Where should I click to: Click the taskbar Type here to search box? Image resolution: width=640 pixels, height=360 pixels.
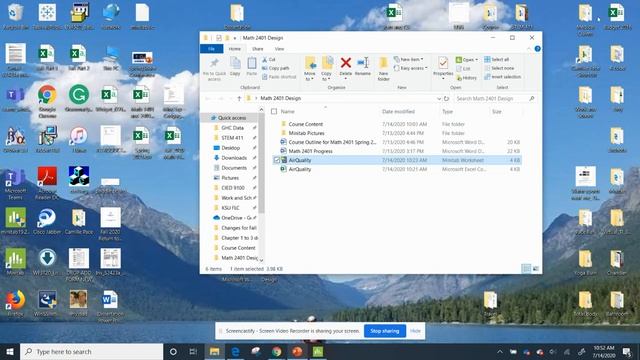(x=91, y=351)
